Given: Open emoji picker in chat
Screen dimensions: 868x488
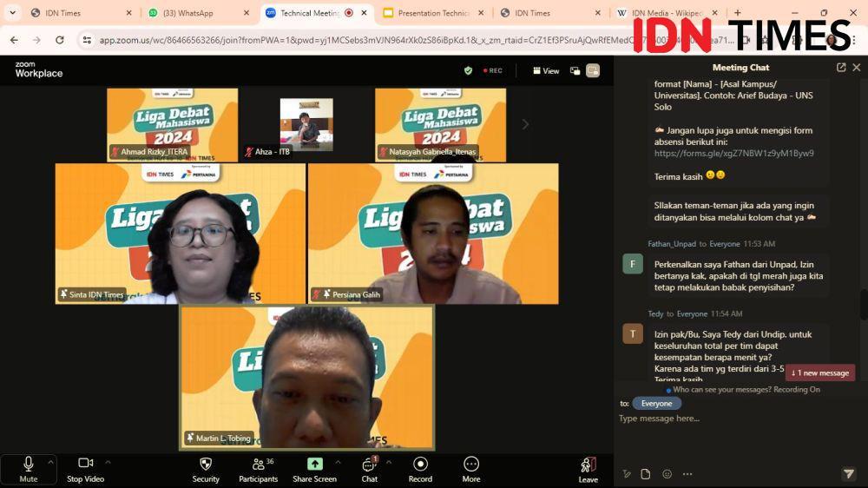Looking at the screenshot, I should (x=667, y=473).
